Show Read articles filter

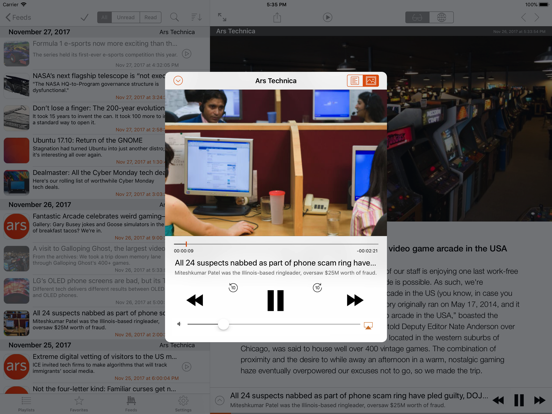click(x=151, y=17)
